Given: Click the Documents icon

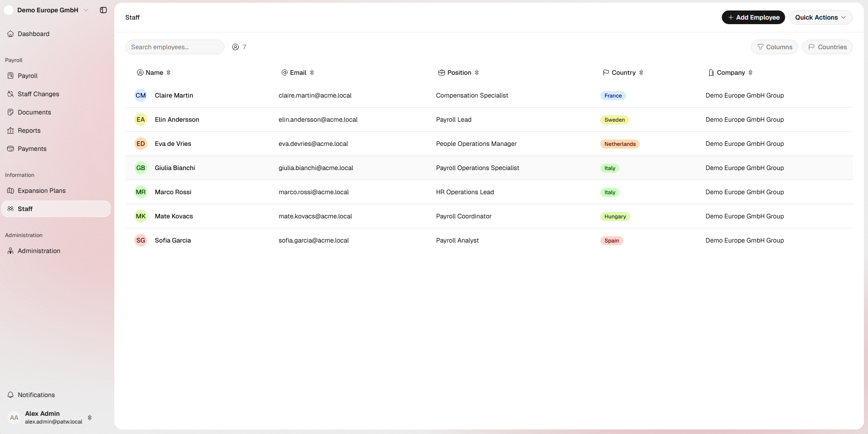Looking at the screenshot, I should click(x=10, y=112).
